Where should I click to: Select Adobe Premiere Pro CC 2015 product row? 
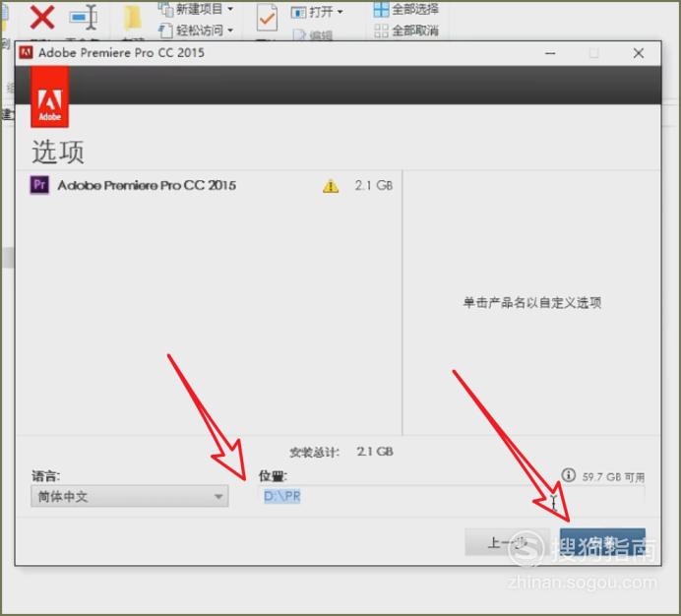coord(209,186)
